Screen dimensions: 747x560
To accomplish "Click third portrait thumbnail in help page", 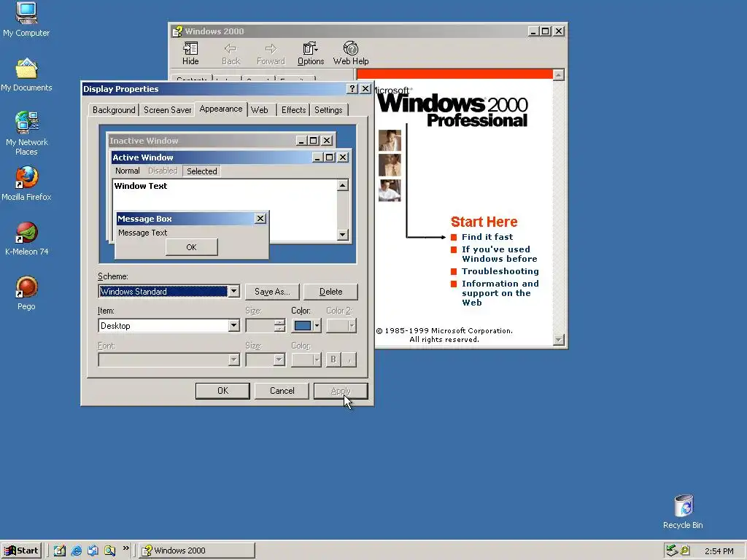I will pos(390,190).
